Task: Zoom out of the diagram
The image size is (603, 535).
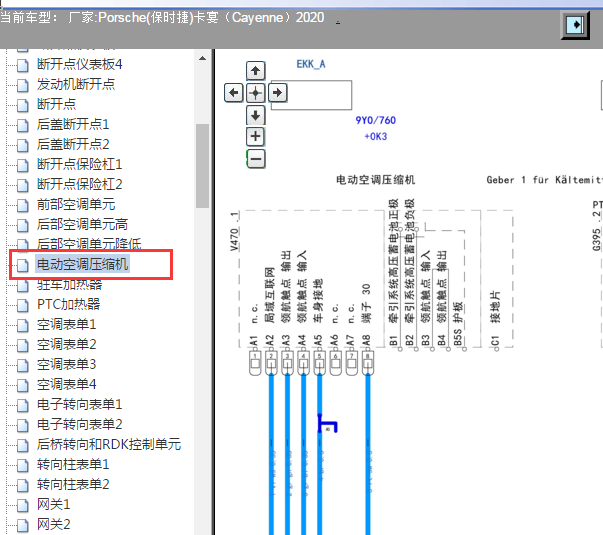Action: (255, 158)
